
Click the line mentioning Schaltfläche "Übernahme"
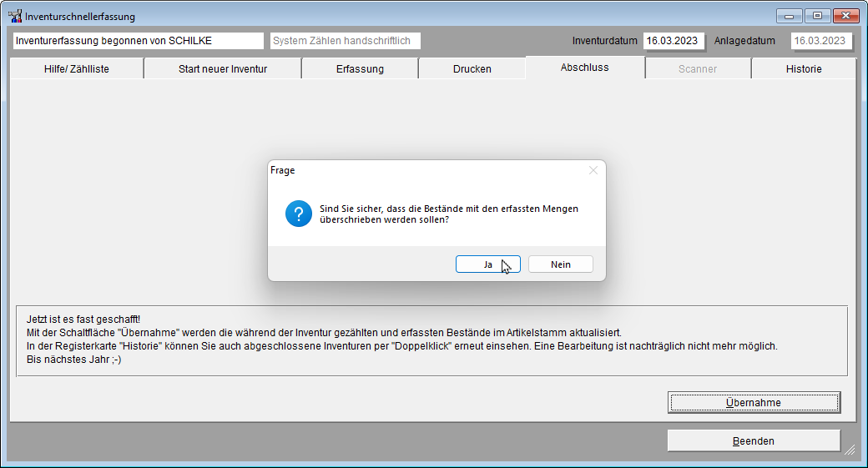[324, 333]
